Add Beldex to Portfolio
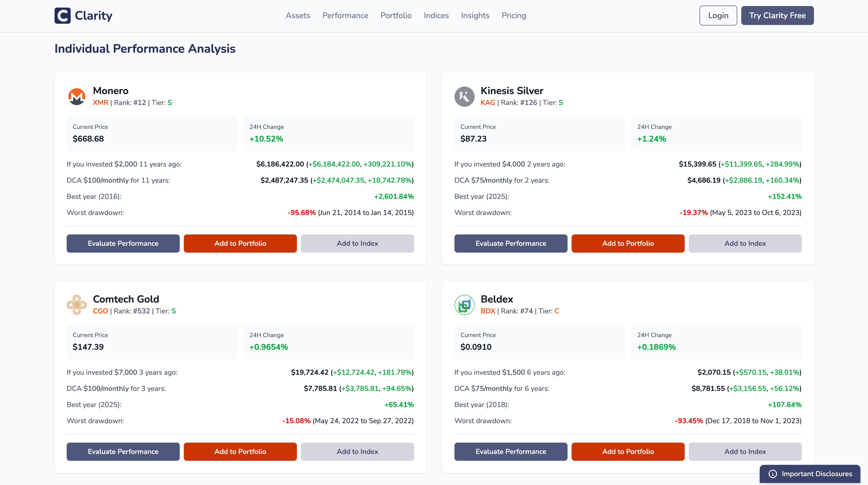The height and width of the screenshot is (485, 868). (x=628, y=451)
